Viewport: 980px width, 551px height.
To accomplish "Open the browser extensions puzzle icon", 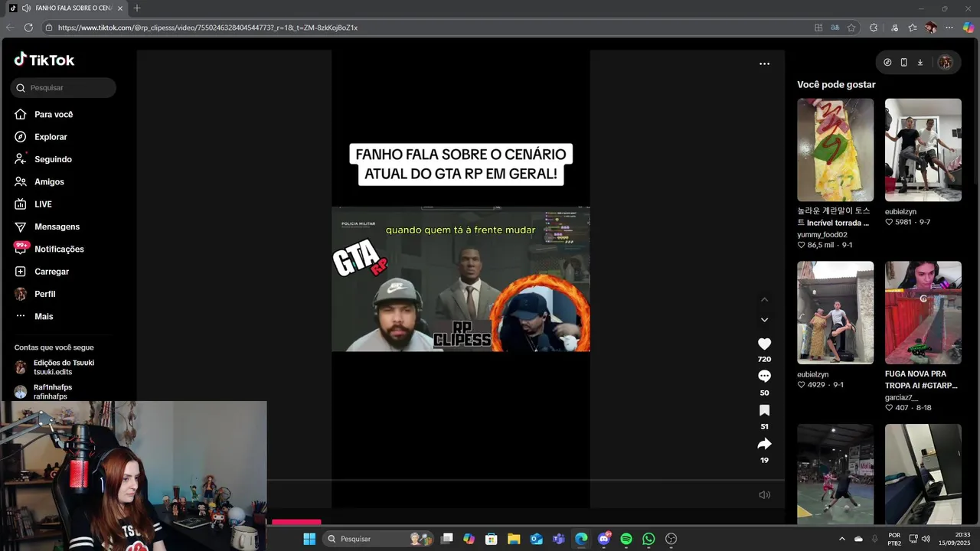I will (x=874, y=28).
